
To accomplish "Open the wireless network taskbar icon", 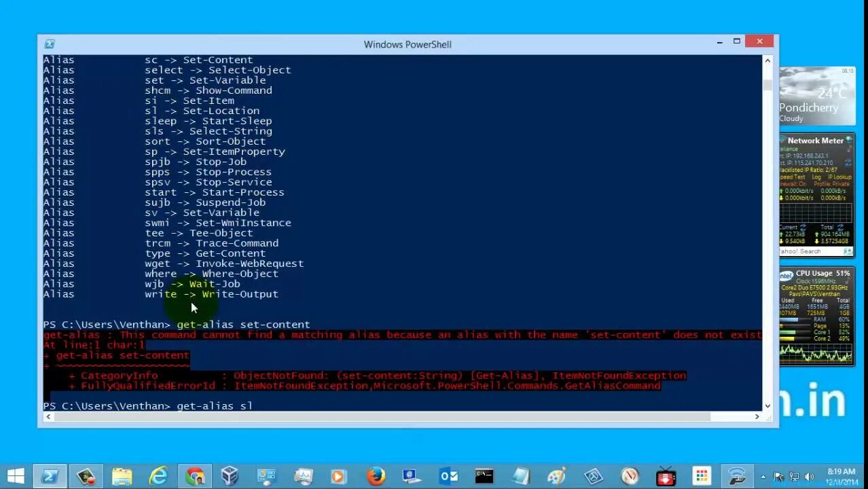I will (x=737, y=476).
